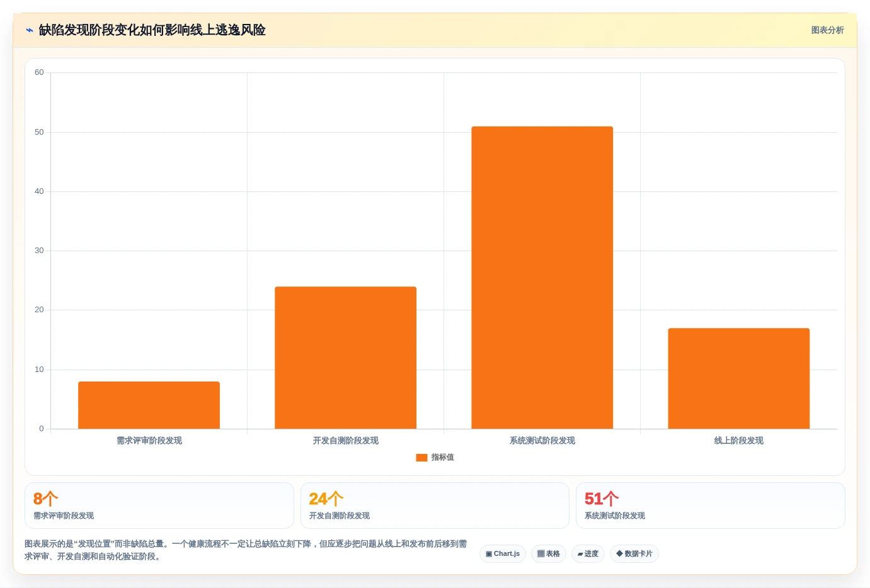
Task: Click the 需求评审阶段发现 caption under 8个
Action: coord(64,516)
